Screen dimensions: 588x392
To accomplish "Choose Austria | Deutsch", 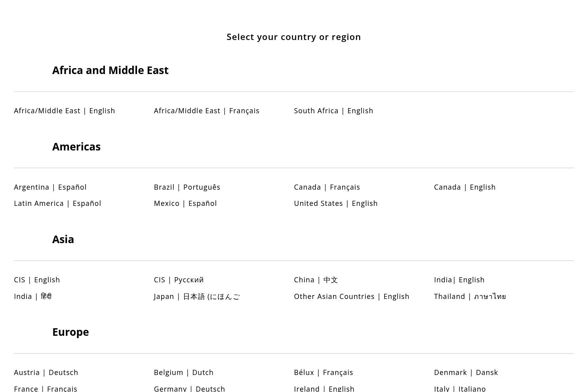I will tap(46, 373).
